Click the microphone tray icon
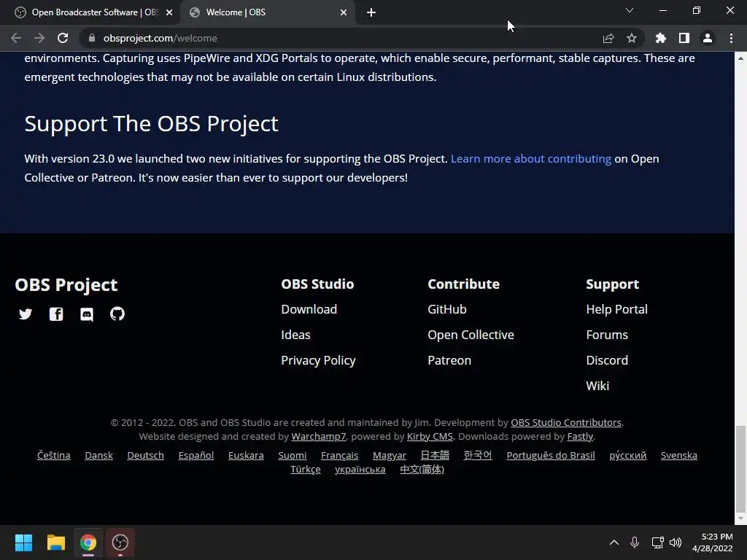747x560 pixels. pos(635,542)
